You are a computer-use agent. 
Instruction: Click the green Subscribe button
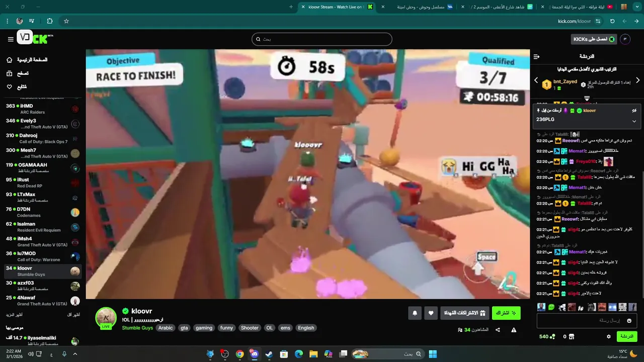tap(506, 313)
